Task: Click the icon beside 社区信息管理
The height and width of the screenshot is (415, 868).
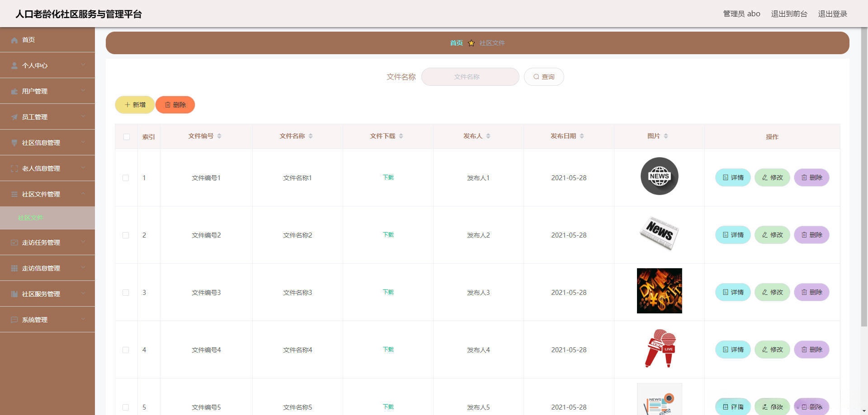Action: tap(14, 143)
